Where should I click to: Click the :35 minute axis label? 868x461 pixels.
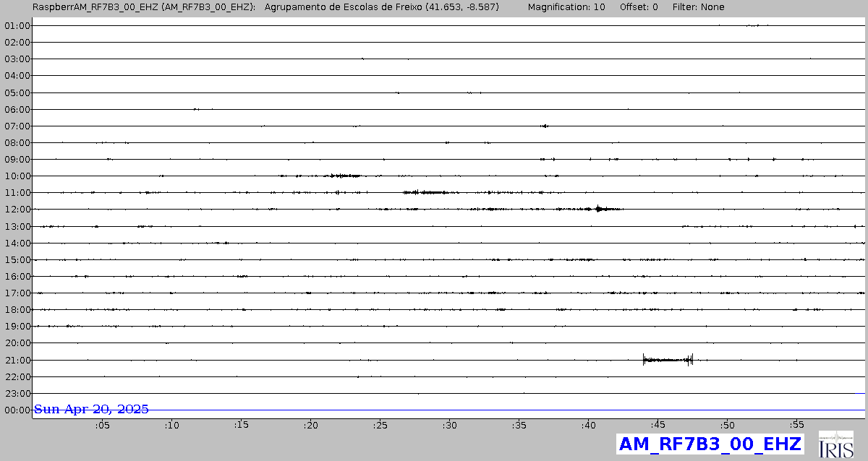(519, 425)
